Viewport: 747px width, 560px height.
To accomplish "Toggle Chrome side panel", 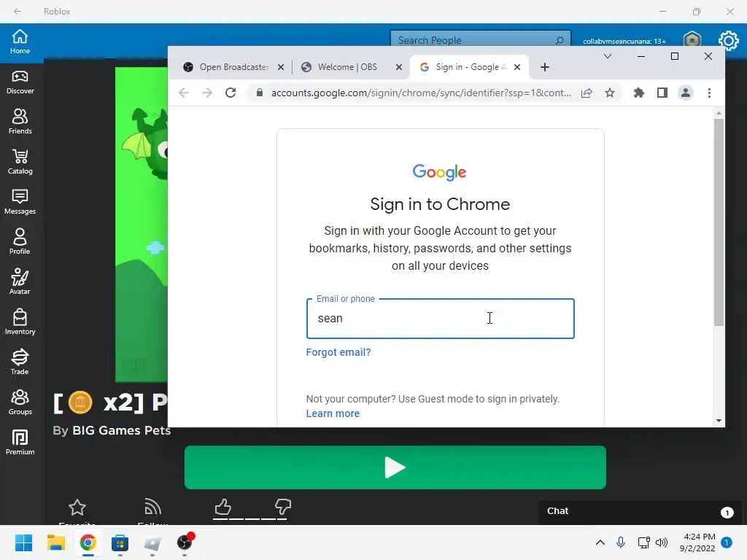I will tap(662, 93).
